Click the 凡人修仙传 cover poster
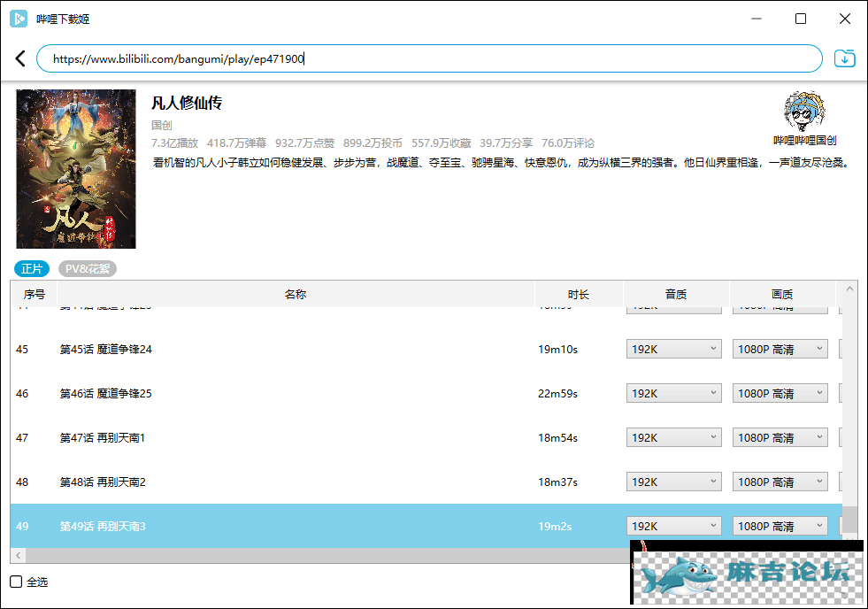 pyautogui.click(x=76, y=169)
